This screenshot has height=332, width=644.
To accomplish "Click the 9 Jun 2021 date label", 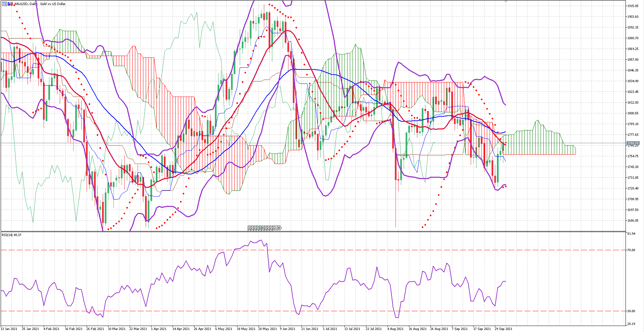I will point(287,329).
